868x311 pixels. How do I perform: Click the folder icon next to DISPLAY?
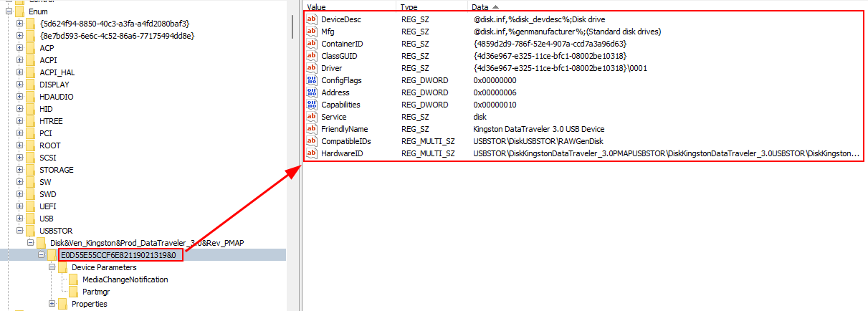tap(31, 85)
